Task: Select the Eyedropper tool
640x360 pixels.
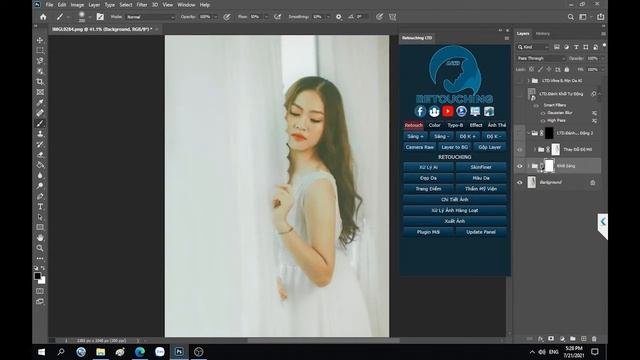Action: click(40, 102)
